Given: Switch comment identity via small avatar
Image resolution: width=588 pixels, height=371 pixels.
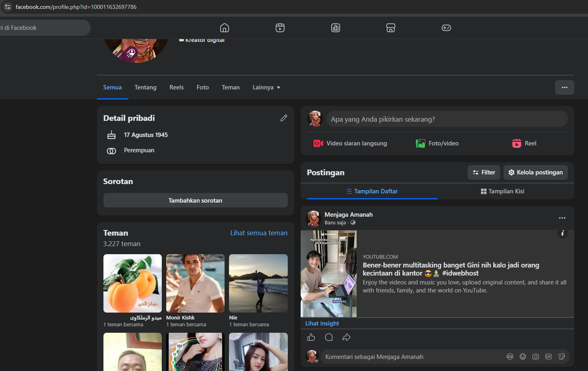Looking at the screenshot, I should pyautogui.click(x=312, y=356).
